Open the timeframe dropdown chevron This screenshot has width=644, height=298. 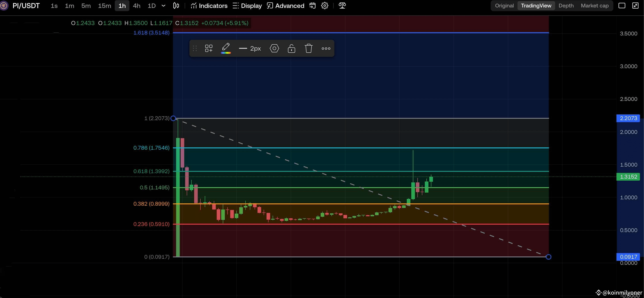pyautogui.click(x=163, y=6)
